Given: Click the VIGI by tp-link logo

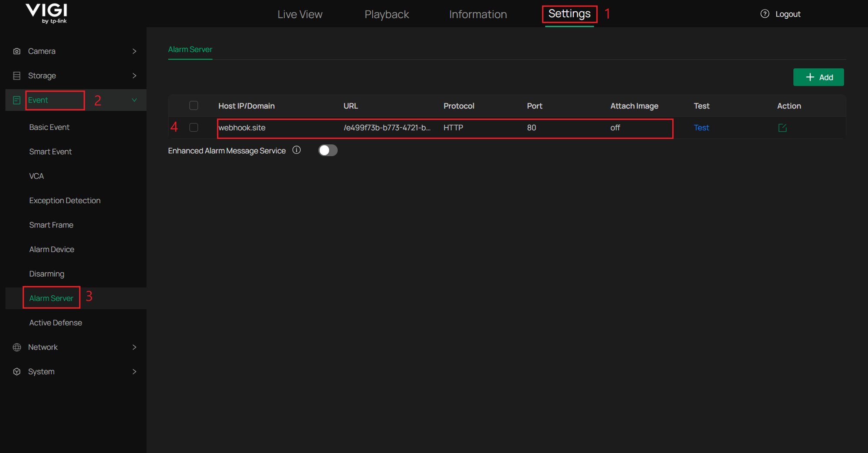Looking at the screenshot, I should tap(46, 13).
